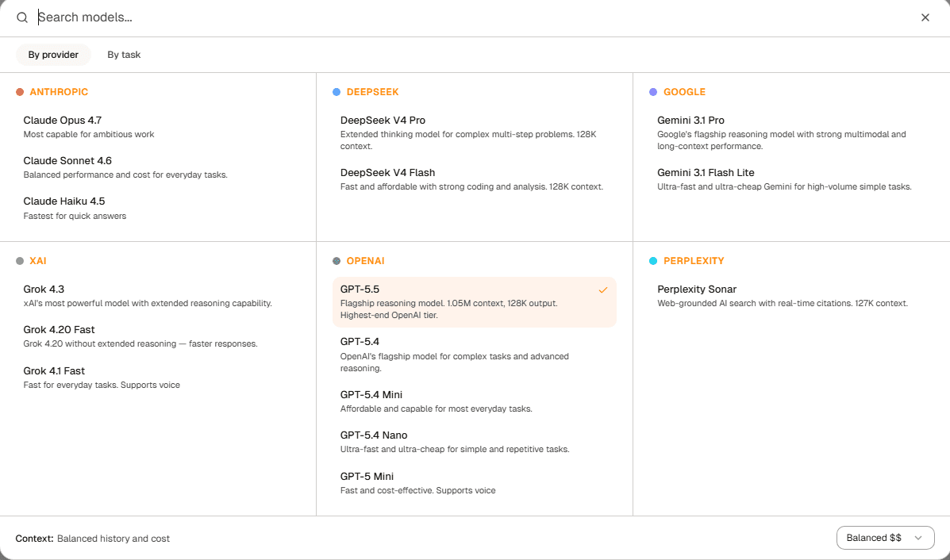The height and width of the screenshot is (560, 950).
Task: Switch to the By task tab
Action: coord(124,55)
